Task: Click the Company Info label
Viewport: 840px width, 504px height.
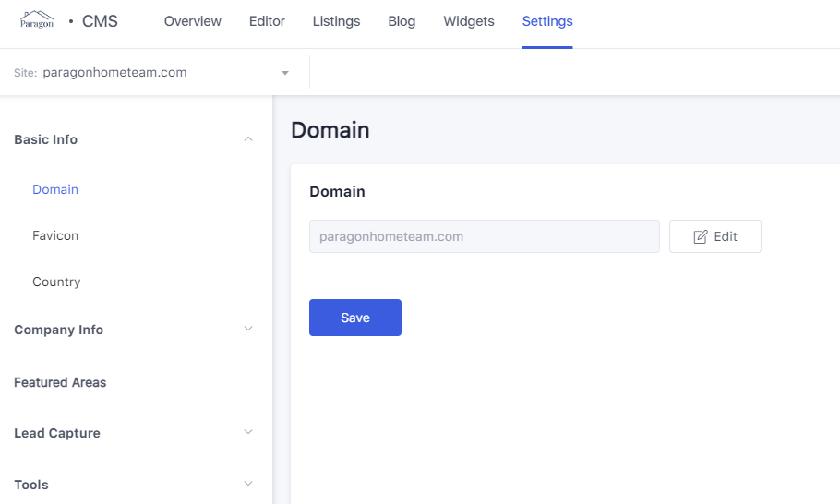Action: 58,330
